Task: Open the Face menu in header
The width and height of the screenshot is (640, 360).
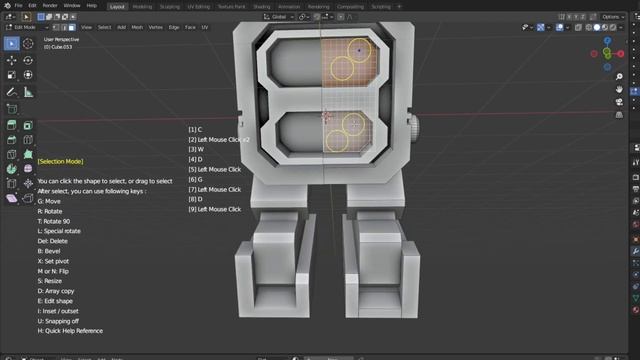Action: coord(190,27)
